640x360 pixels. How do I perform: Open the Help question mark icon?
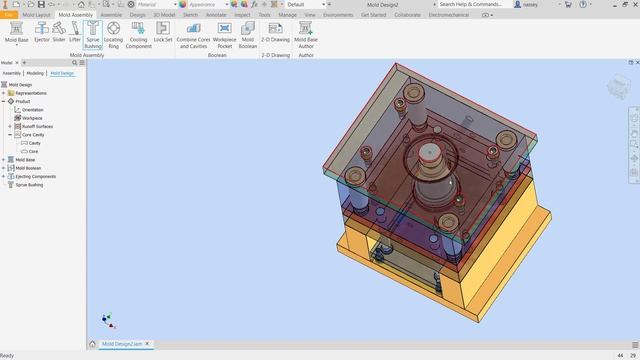tap(583, 4)
